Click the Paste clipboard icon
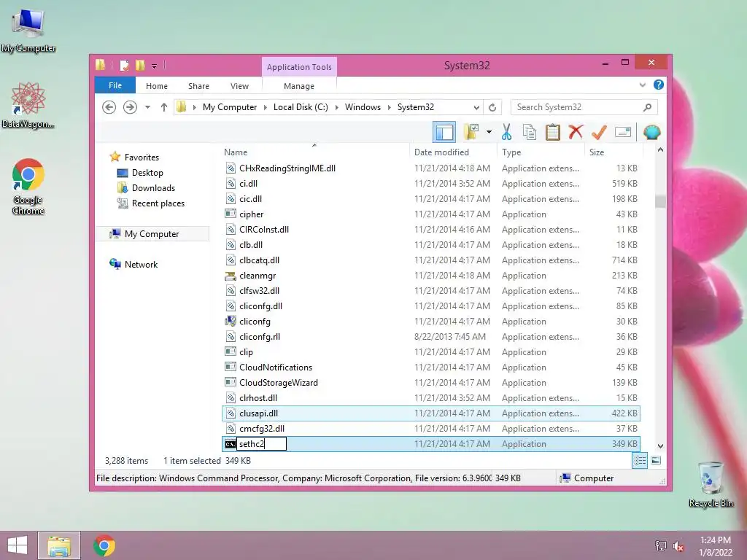 (553, 132)
